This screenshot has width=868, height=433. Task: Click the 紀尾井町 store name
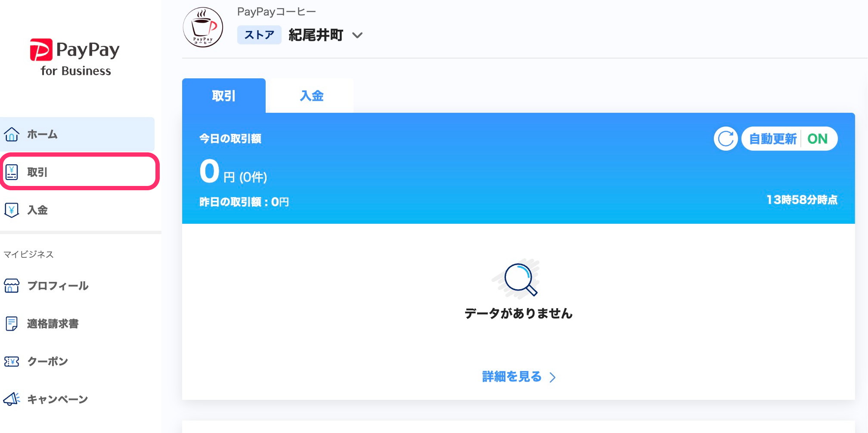pos(316,35)
